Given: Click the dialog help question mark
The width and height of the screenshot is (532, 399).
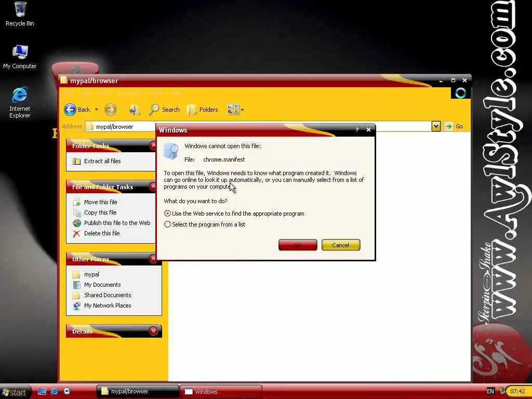Looking at the screenshot, I should [357, 129].
